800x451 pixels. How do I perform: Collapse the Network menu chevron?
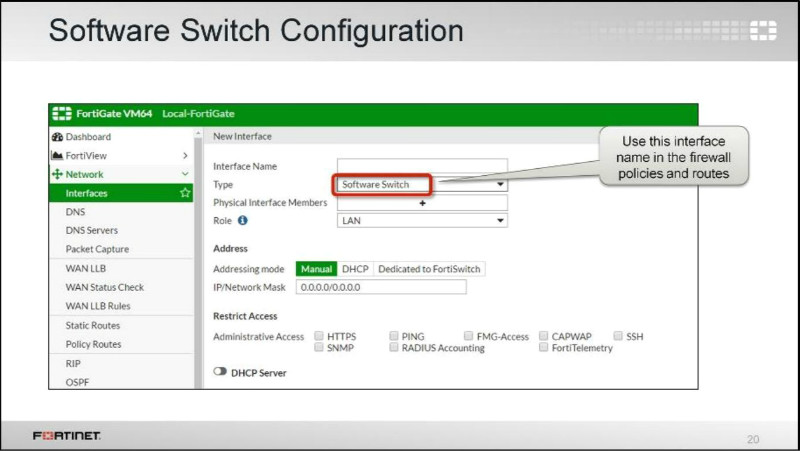pos(185,174)
